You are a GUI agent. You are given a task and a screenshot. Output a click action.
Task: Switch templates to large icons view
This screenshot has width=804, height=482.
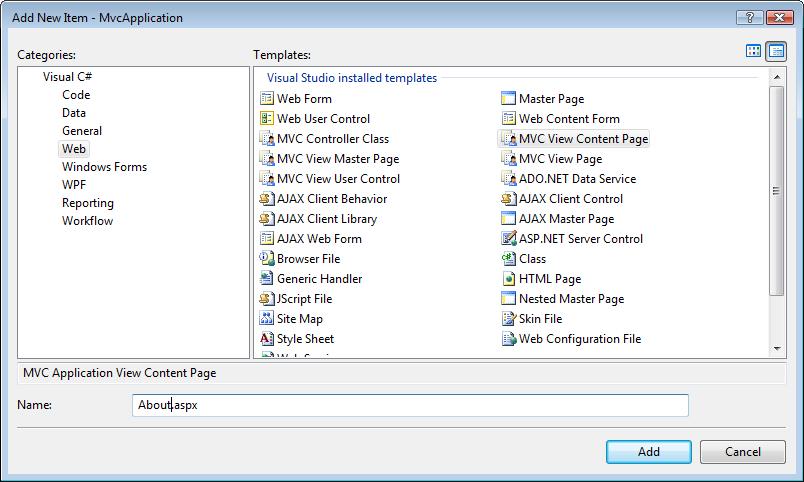pyautogui.click(x=753, y=51)
